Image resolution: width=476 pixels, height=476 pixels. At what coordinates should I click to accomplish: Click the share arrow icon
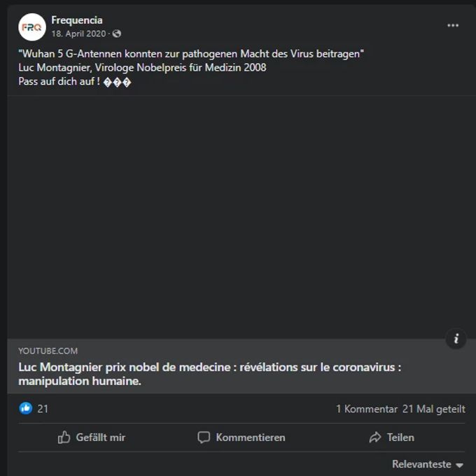click(375, 437)
